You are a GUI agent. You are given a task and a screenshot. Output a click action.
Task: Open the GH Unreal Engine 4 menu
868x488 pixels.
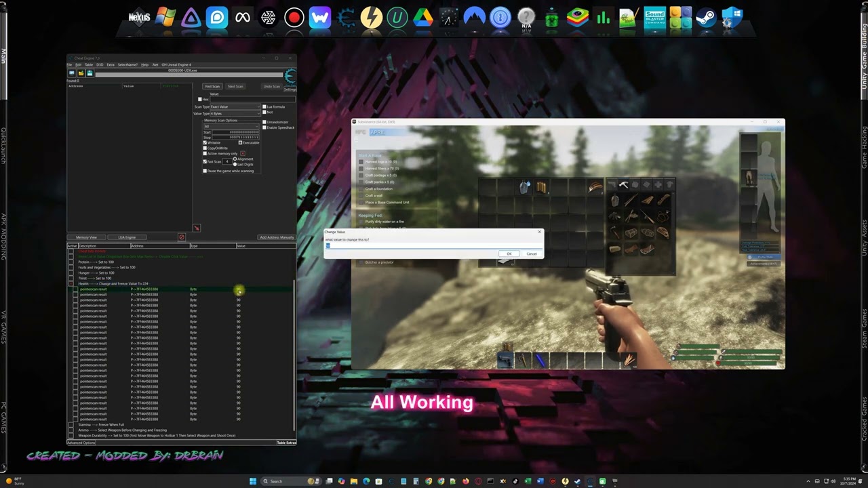click(176, 65)
